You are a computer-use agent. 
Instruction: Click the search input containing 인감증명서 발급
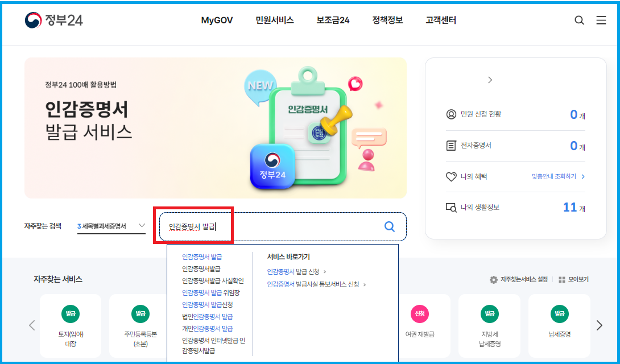[283, 226]
